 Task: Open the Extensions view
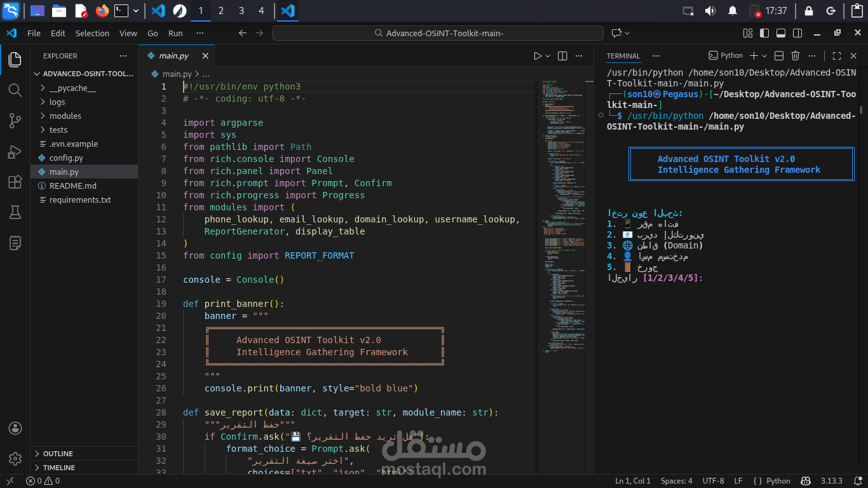[15, 182]
